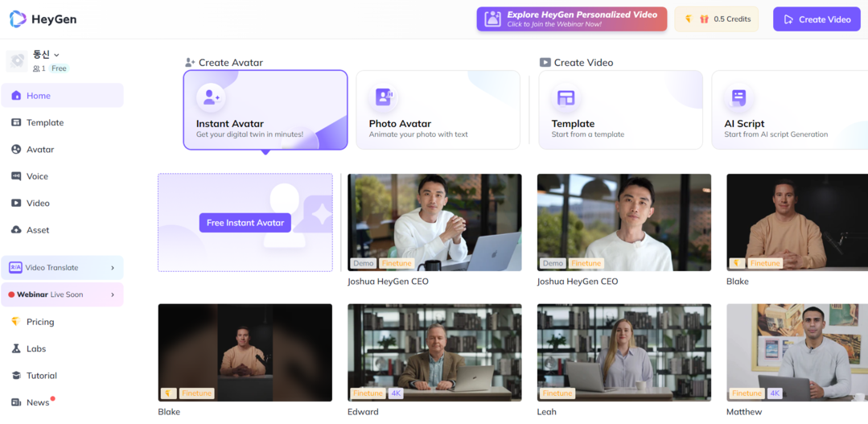Open Joshua HeyGen CEO outdoor thumbnail
Screen dimensions: 868x424
click(x=624, y=223)
